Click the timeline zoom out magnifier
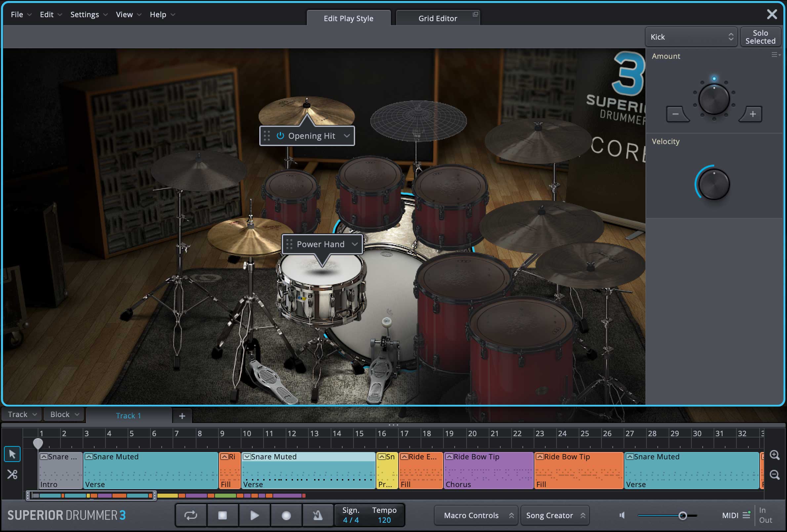Screen dimensions: 787x532 tap(774, 475)
